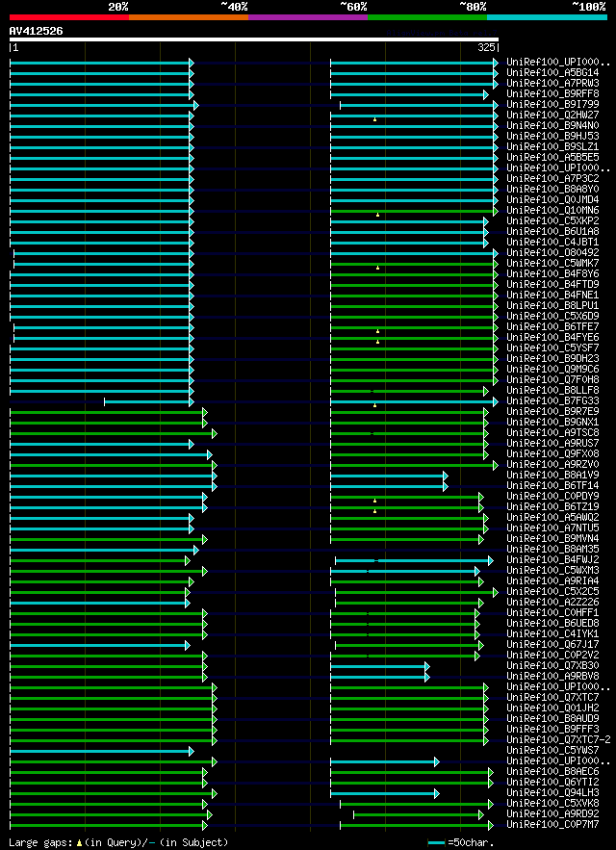Open hit UniRef100_B9RFF8
616x850 pixels.
[x=552, y=94]
